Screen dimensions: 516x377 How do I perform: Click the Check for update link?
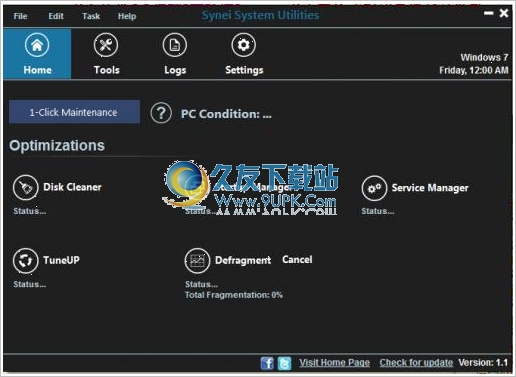(x=416, y=362)
